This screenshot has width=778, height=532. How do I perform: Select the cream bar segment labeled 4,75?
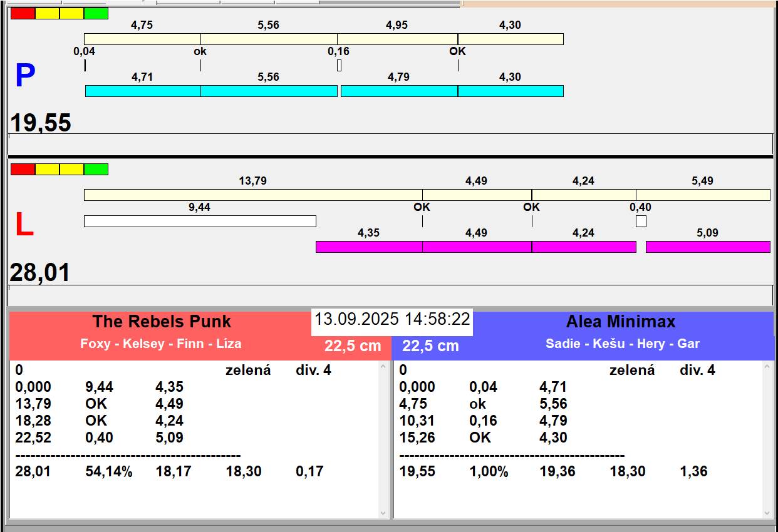pyautogui.click(x=142, y=39)
